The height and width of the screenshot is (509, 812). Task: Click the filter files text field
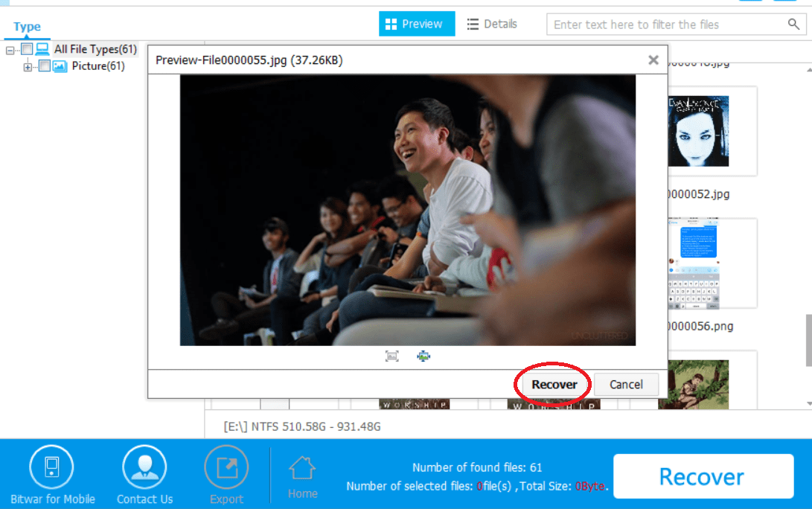[x=666, y=25]
